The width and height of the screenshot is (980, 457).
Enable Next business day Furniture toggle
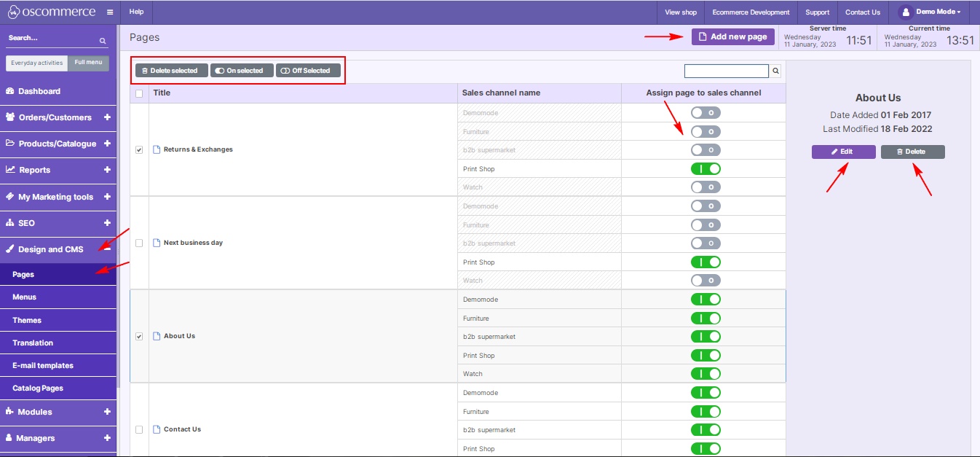tap(706, 225)
